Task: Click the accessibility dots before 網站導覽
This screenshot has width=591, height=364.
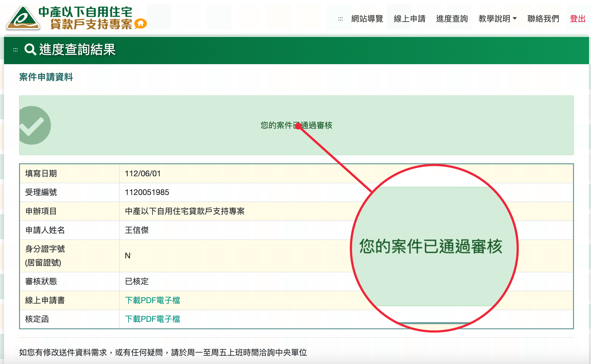Action: [x=340, y=19]
